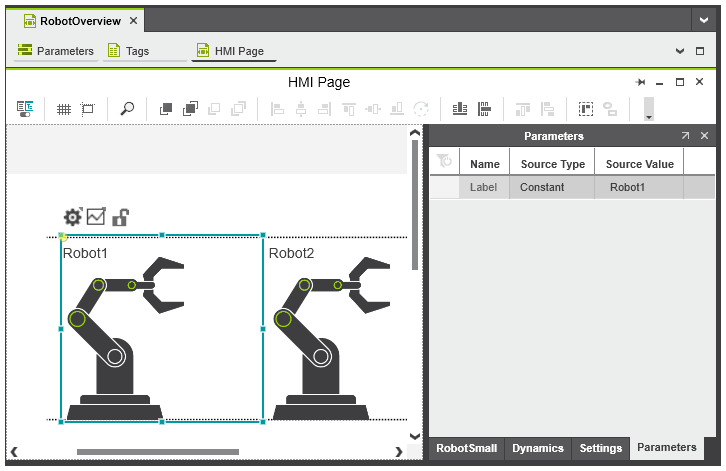Toggle the snap frame icon beside grid
This screenshot has width=726, height=471.
tap(88, 109)
